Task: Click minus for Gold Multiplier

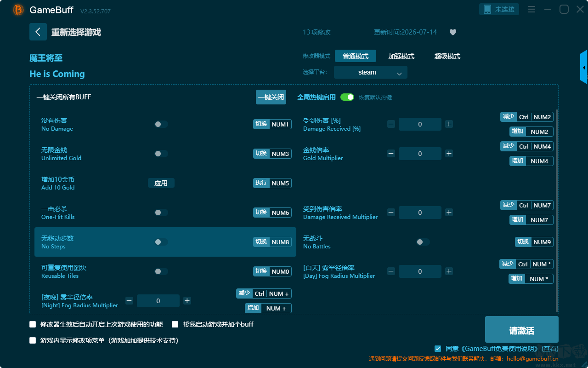Action: (391, 154)
